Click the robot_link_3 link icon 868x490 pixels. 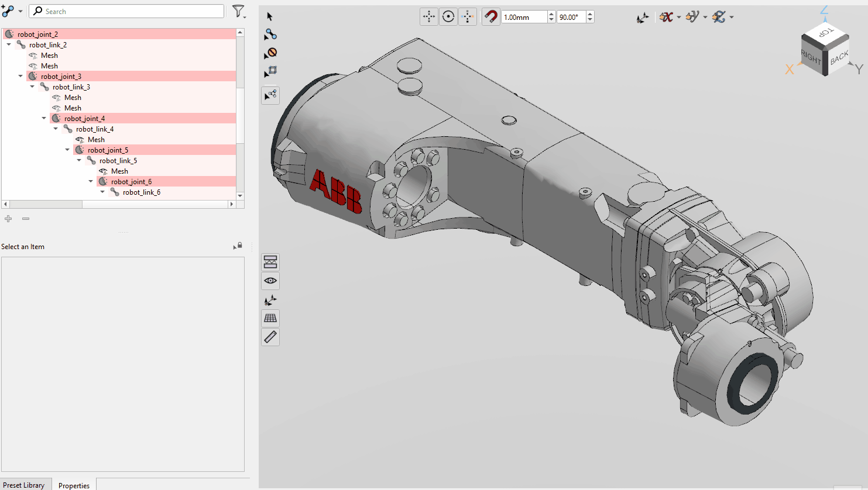click(44, 87)
